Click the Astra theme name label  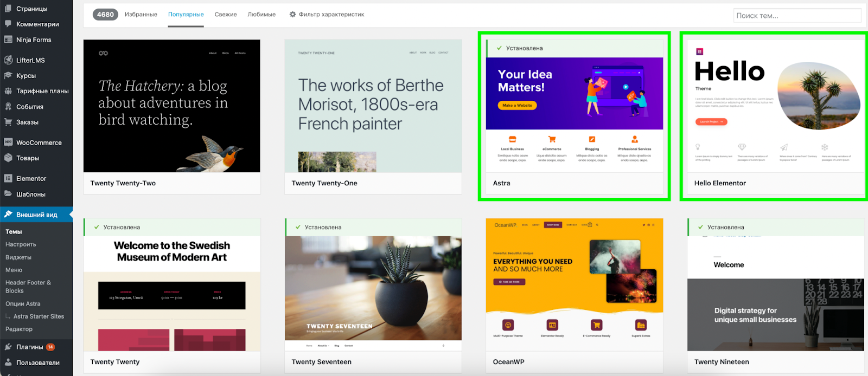(x=502, y=183)
